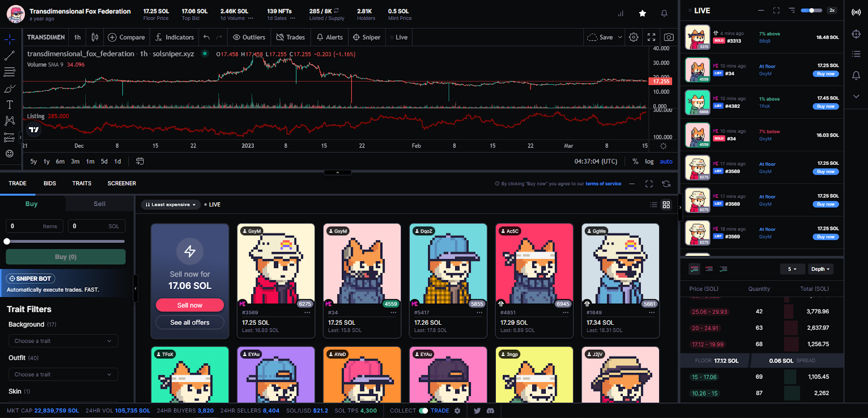
Task: Open the terms of service link
Action: [603, 184]
